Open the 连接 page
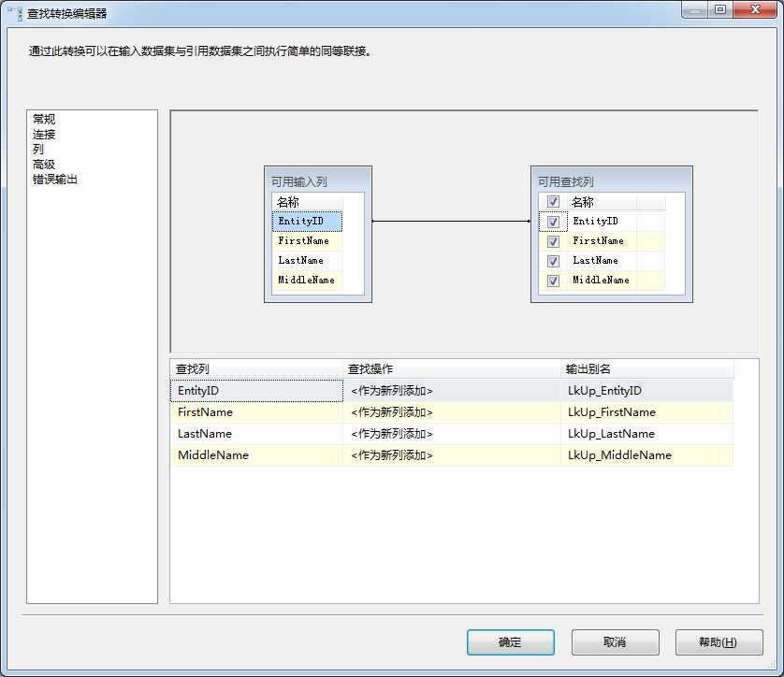 click(44, 134)
